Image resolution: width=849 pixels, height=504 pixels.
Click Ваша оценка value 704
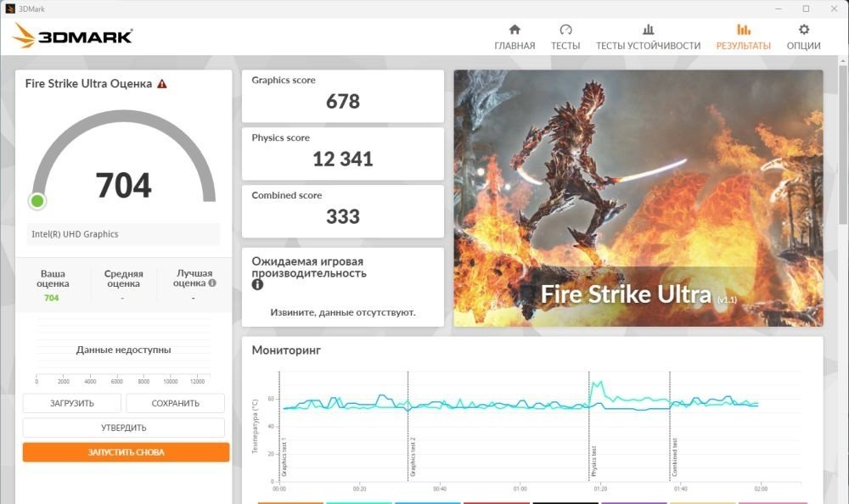tap(52, 298)
